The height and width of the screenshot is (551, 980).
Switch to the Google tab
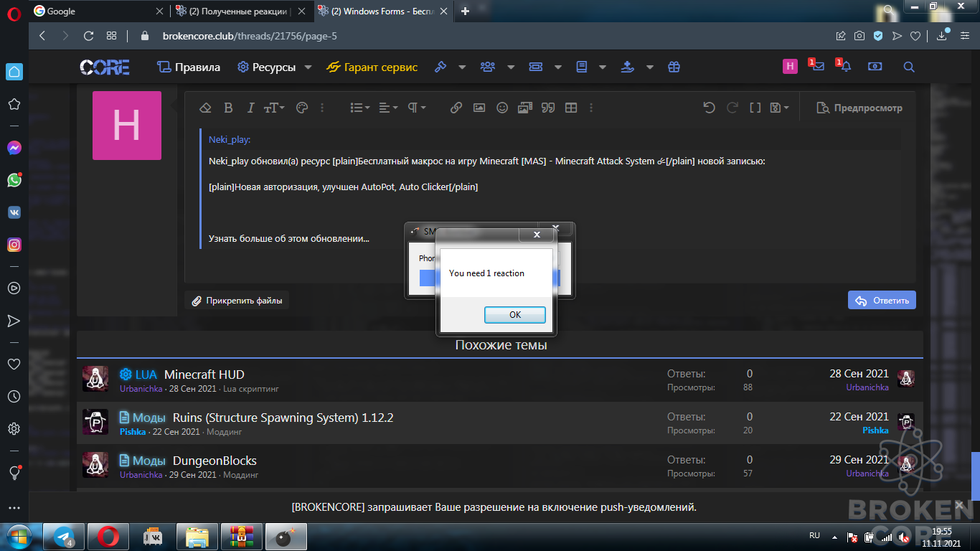tap(98, 11)
